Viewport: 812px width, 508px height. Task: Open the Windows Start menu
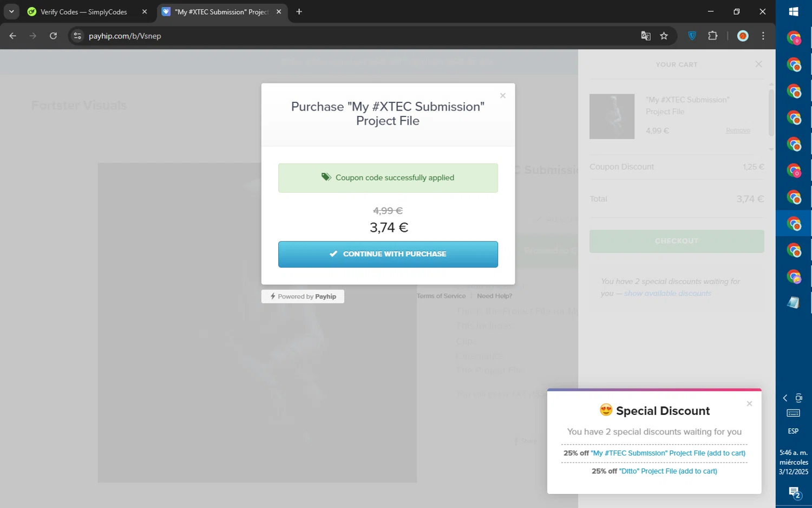coord(794,11)
